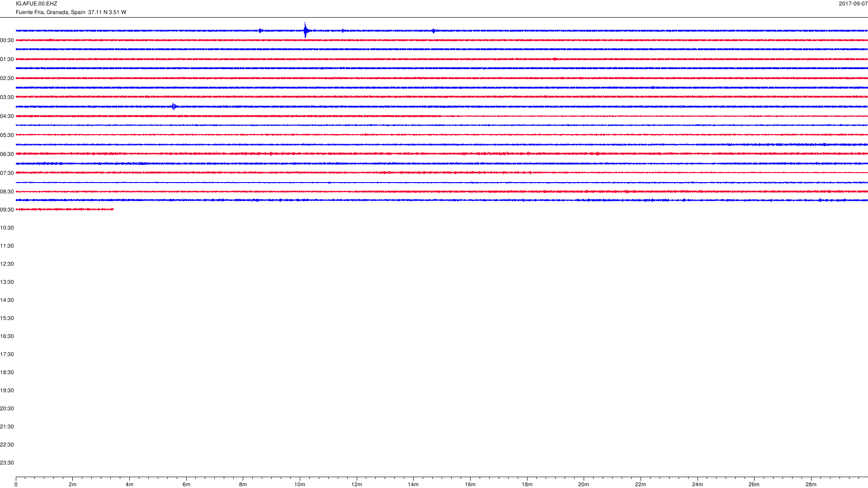Click the 16:30 time label
The image size is (868, 488).
point(7,336)
